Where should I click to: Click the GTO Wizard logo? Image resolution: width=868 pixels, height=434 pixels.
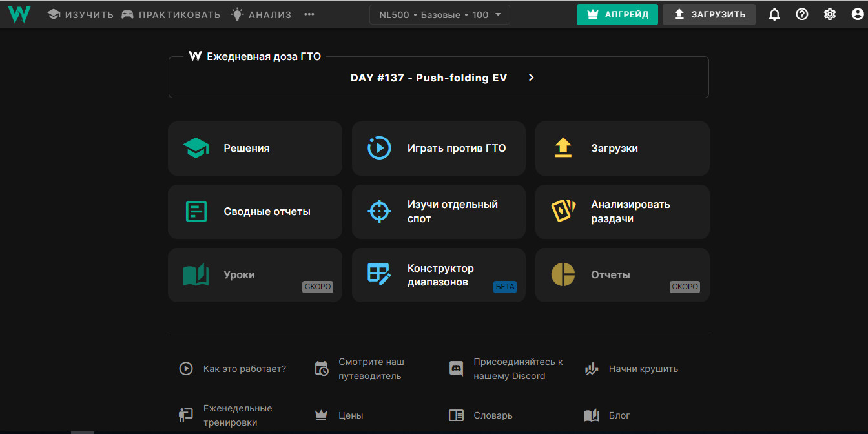pyautogui.click(x=19, y=14)
